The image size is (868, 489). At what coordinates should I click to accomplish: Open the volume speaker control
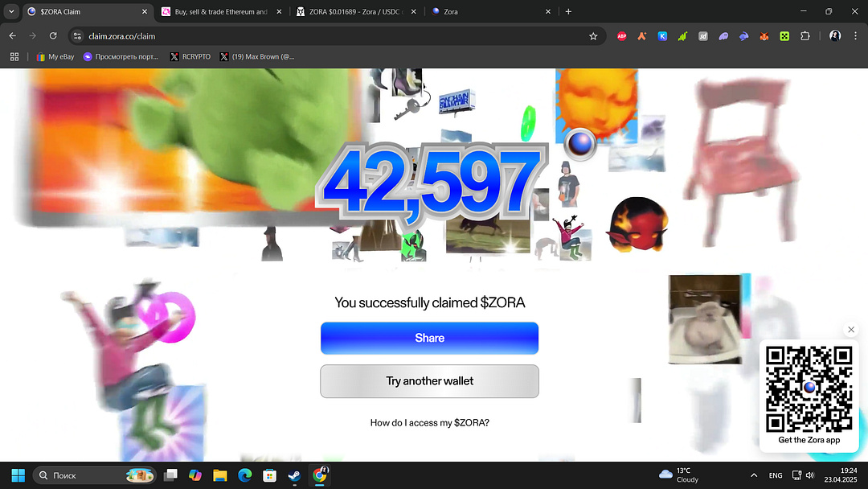tap(810, 475)
